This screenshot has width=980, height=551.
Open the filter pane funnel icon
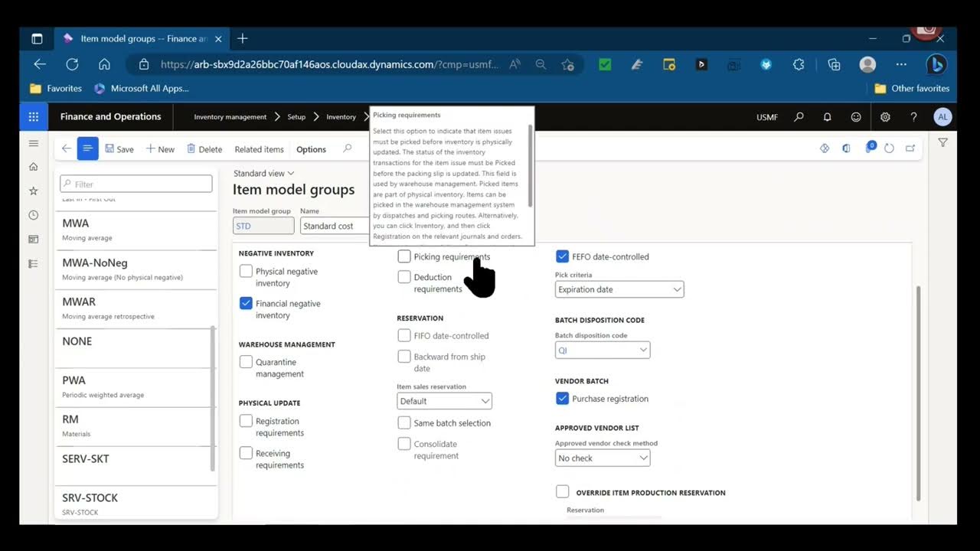[x=942, y=142]
